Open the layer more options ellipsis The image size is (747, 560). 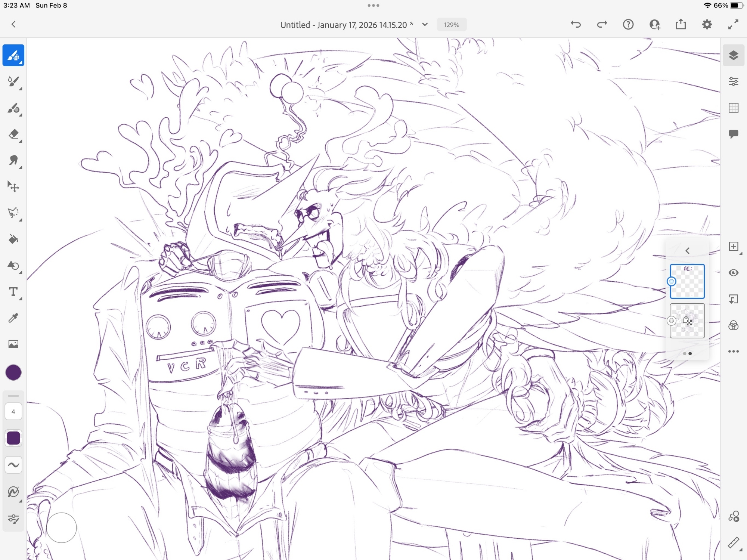click(x=734, y=352)
